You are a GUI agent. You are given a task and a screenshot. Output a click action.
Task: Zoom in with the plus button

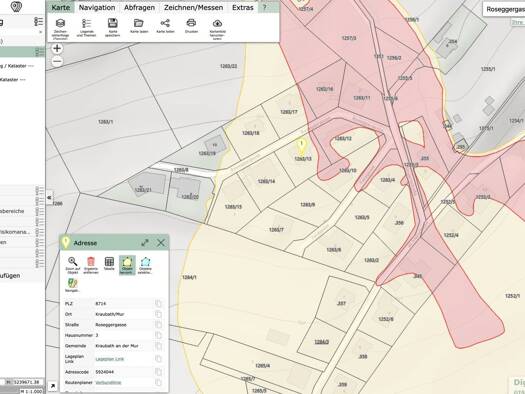[57, 48]
